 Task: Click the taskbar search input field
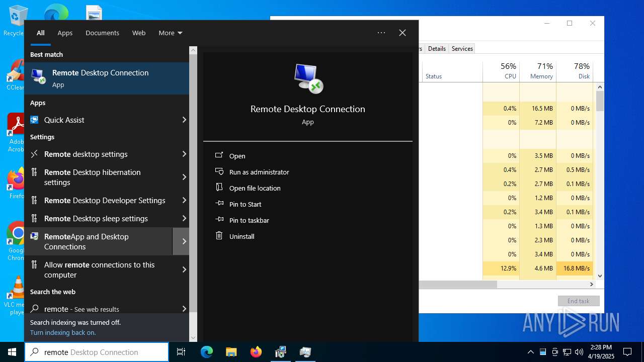[x=97, y=352]
